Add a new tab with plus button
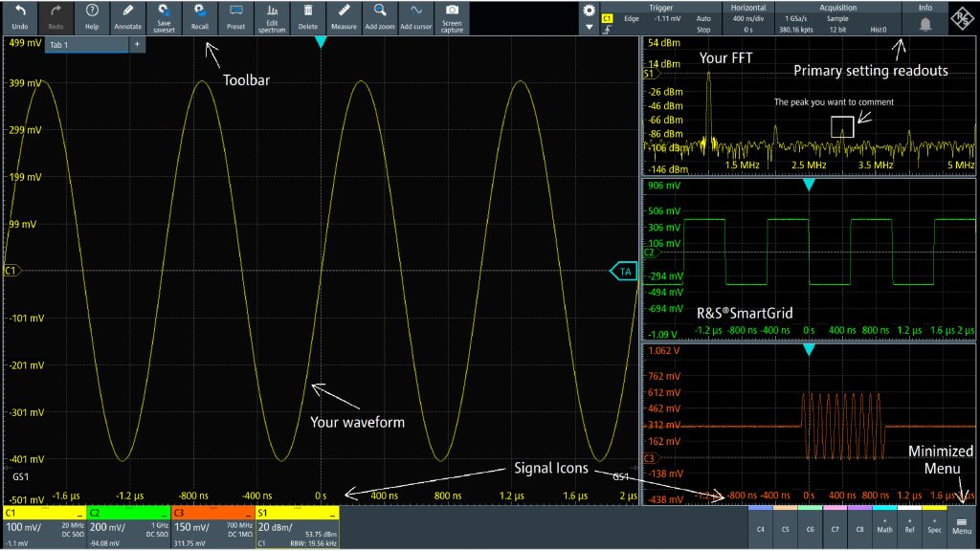980x551 pixels. pos(137,45)
